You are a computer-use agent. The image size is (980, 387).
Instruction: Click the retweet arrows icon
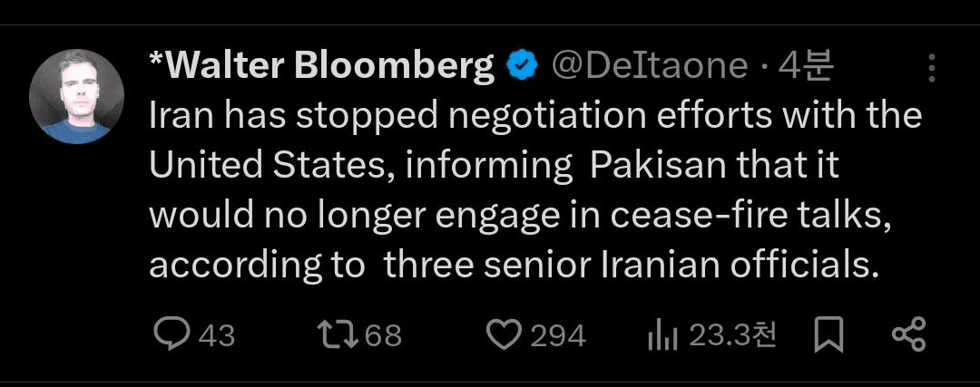[338, 335]
